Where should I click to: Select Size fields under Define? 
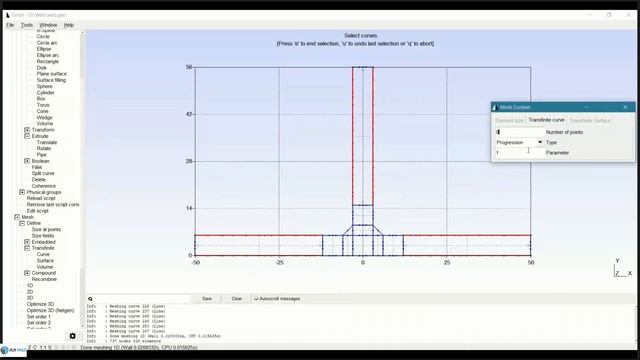(x=43, y=236)
